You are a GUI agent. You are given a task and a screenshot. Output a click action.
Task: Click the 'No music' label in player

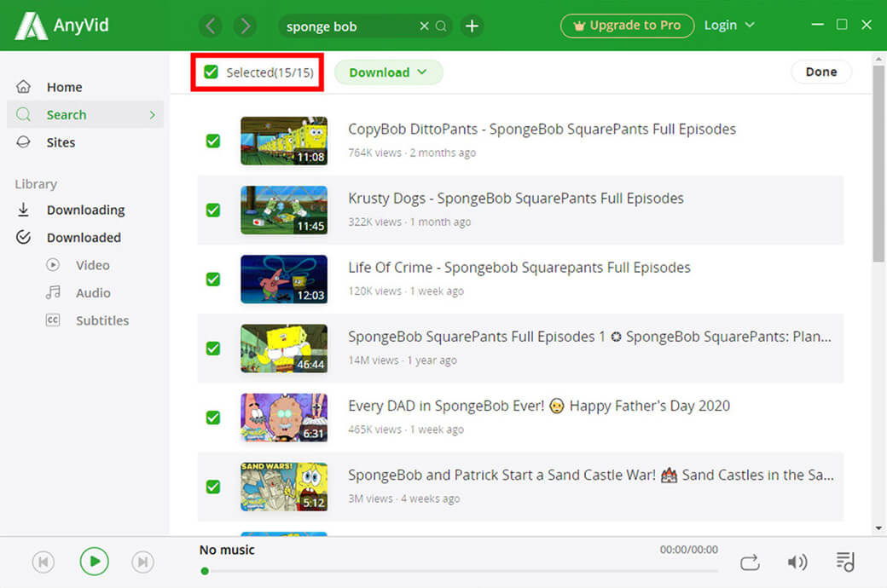(x=227, y=550)
